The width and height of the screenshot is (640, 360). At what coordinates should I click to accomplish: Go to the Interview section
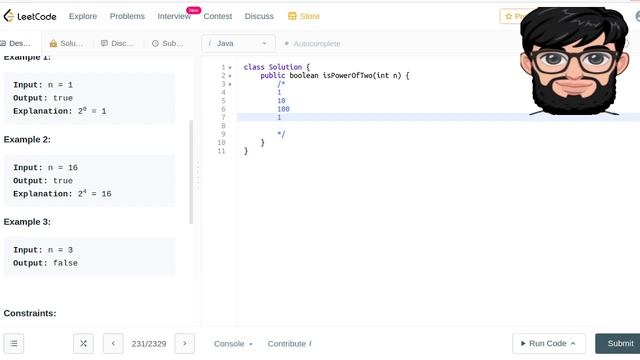(x=174, y=16)
